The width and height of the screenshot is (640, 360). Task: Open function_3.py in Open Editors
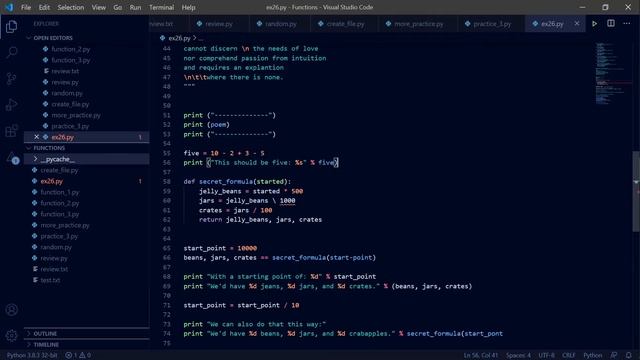[70, 60]
